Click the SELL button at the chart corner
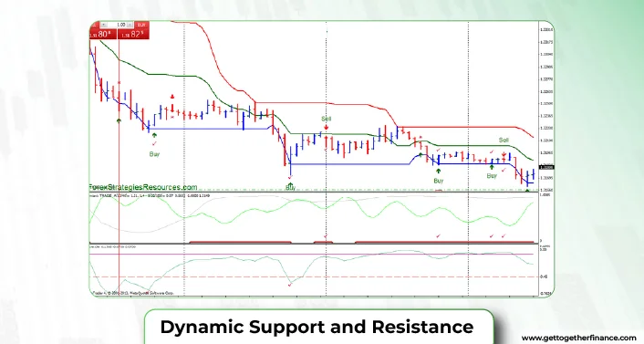This screenshot has width=644, height=344. [94, 25]
